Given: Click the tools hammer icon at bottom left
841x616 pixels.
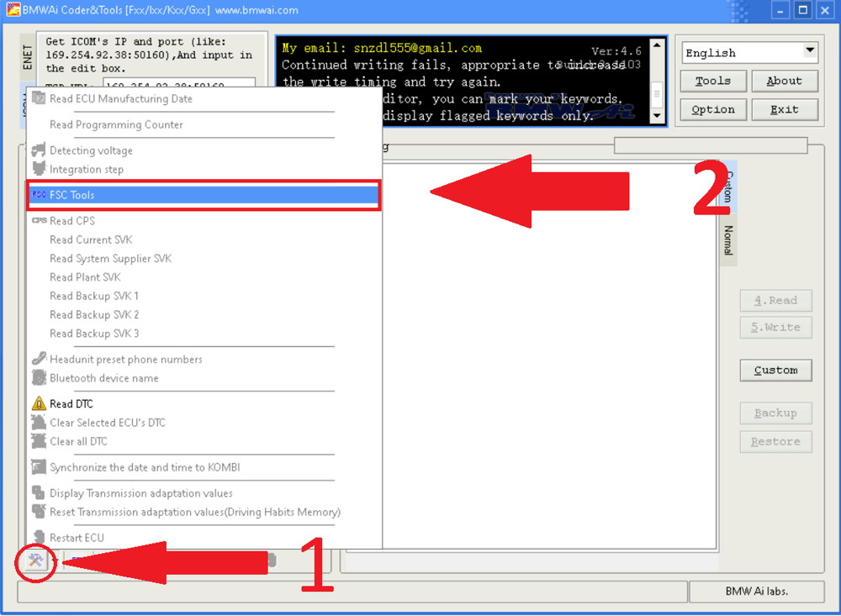Looking at the screenshot, I should 35,561.
